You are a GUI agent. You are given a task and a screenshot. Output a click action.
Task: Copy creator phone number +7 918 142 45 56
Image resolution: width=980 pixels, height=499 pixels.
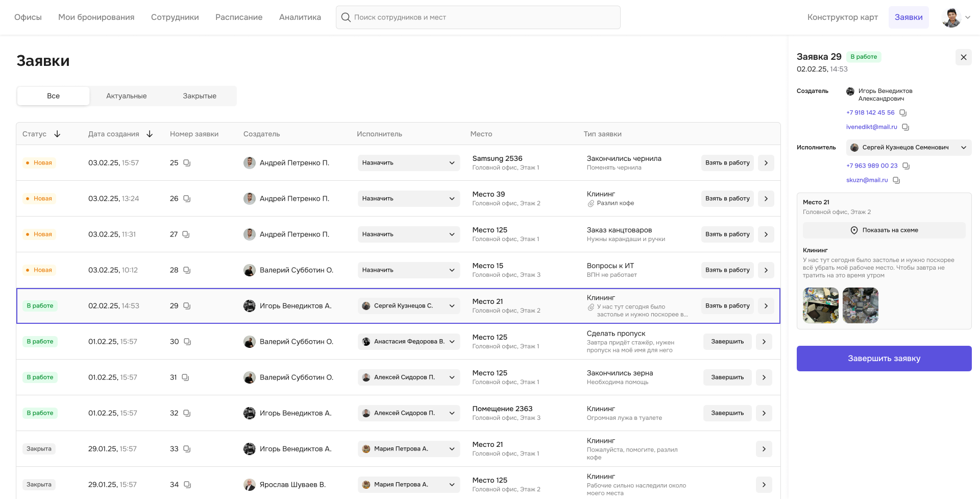[x=903, y=113]
